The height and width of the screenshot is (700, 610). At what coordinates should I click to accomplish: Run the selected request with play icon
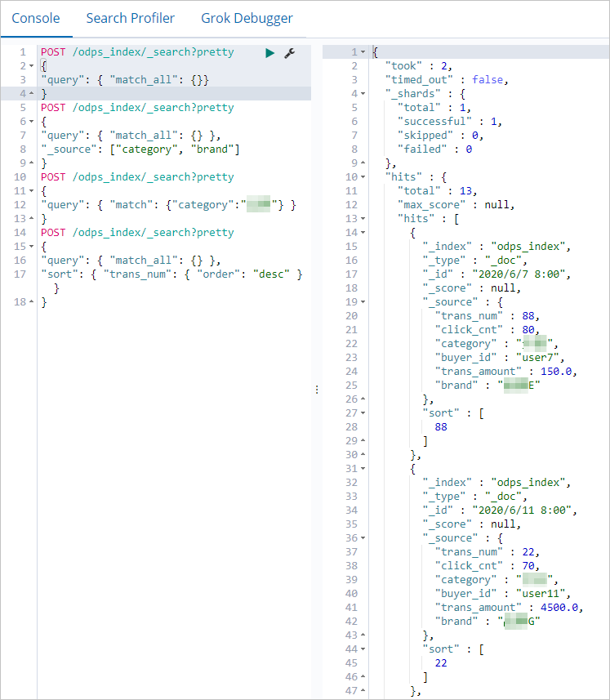269,53
